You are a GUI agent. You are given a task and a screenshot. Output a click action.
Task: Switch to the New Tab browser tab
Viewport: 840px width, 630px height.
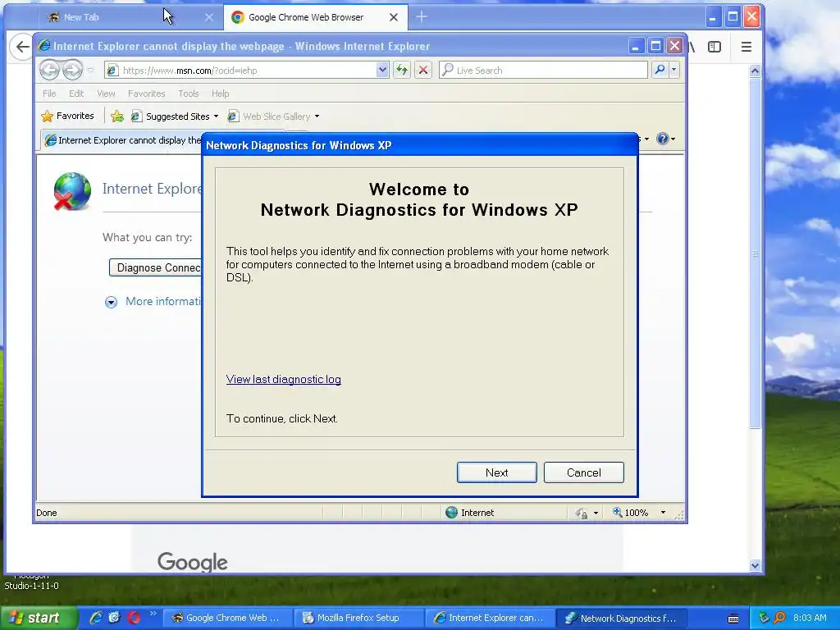click(123, 17)
